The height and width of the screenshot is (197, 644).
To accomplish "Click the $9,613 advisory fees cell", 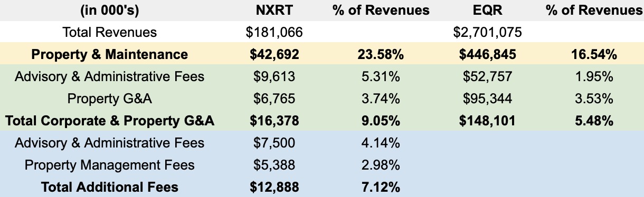I will point(274,76).
